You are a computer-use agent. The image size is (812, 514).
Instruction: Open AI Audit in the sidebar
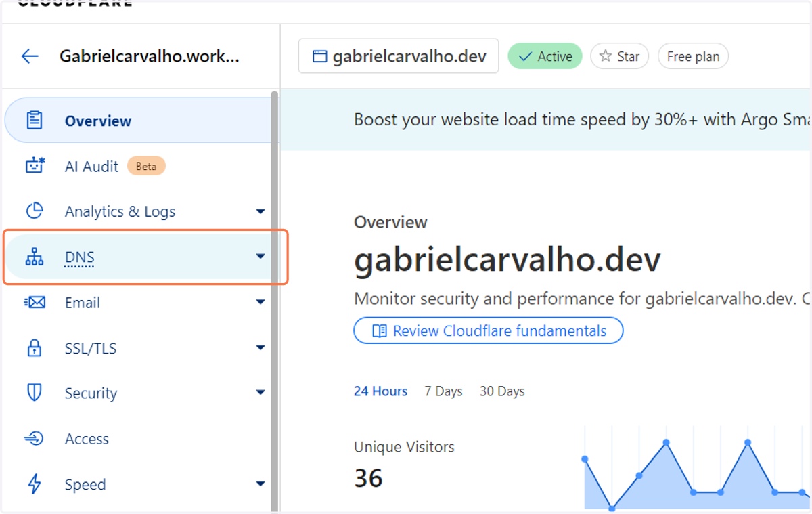(138, 166)
